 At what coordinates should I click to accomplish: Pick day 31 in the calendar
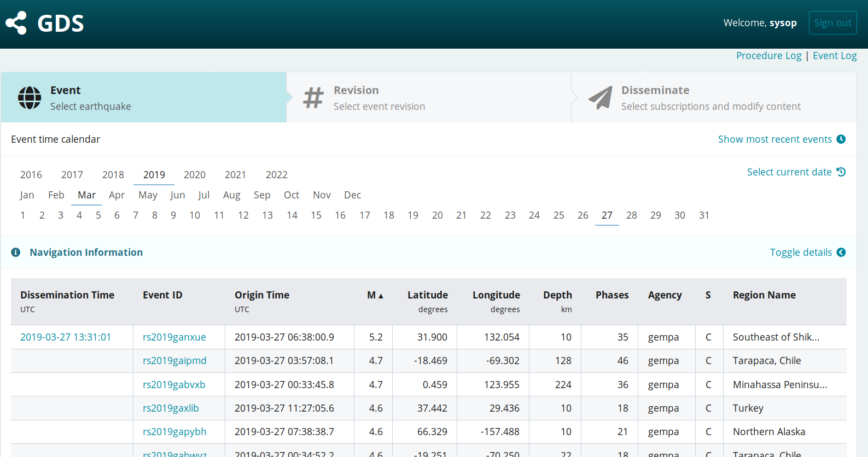tap(704, 215)
